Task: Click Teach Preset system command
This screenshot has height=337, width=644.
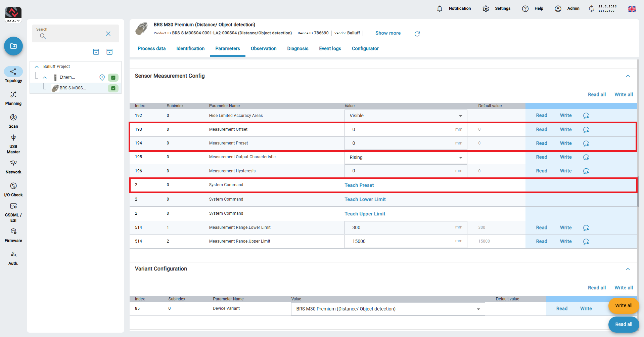Action: (359, 185)
